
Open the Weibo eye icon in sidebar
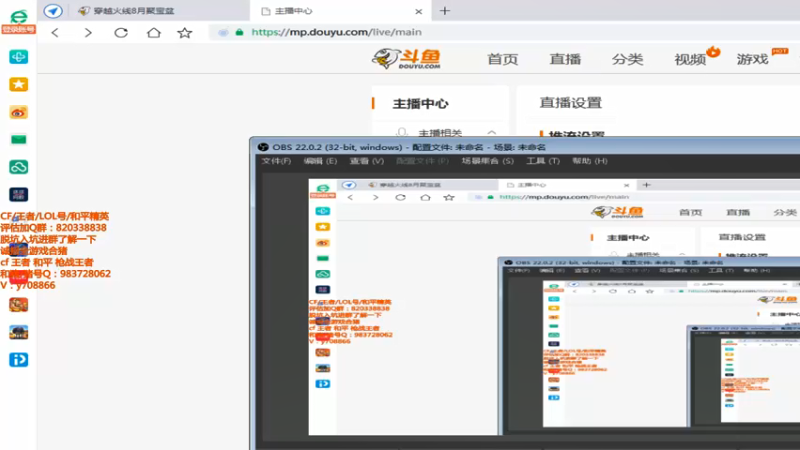(x=18, y=112)
